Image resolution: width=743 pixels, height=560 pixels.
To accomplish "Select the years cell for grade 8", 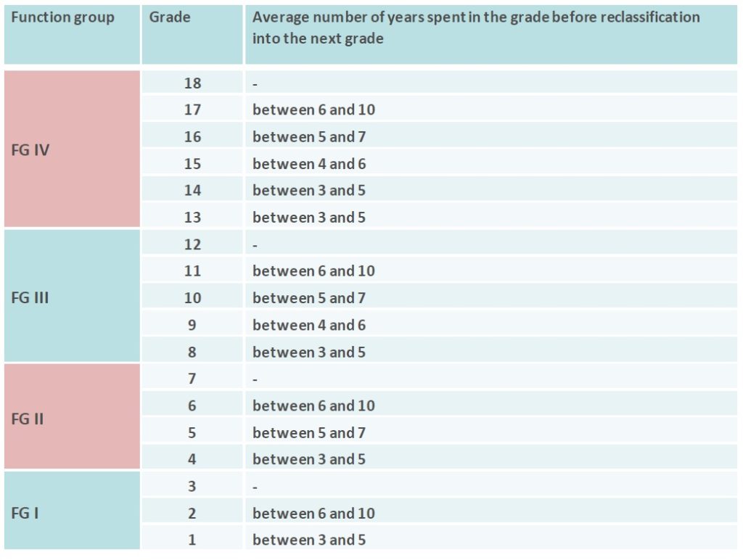I will click(x=309, y=352).
